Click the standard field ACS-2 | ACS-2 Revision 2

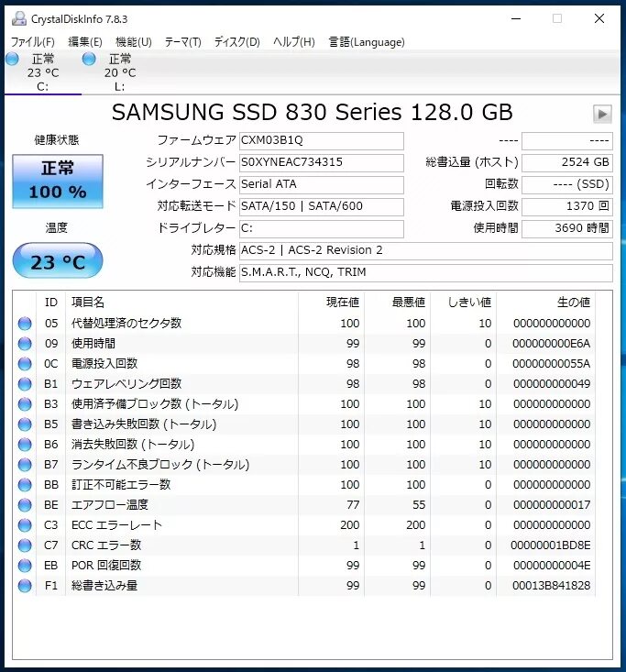click(x=426, y=250)
